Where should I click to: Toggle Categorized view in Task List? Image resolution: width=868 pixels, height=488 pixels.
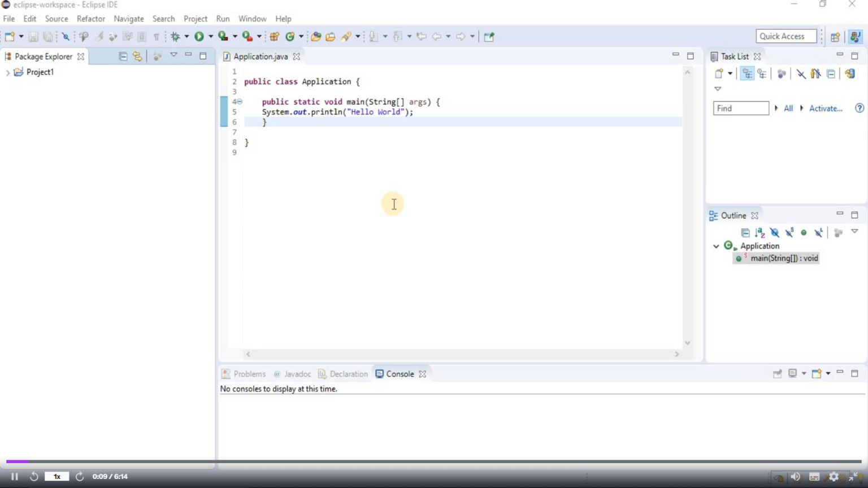748,74
